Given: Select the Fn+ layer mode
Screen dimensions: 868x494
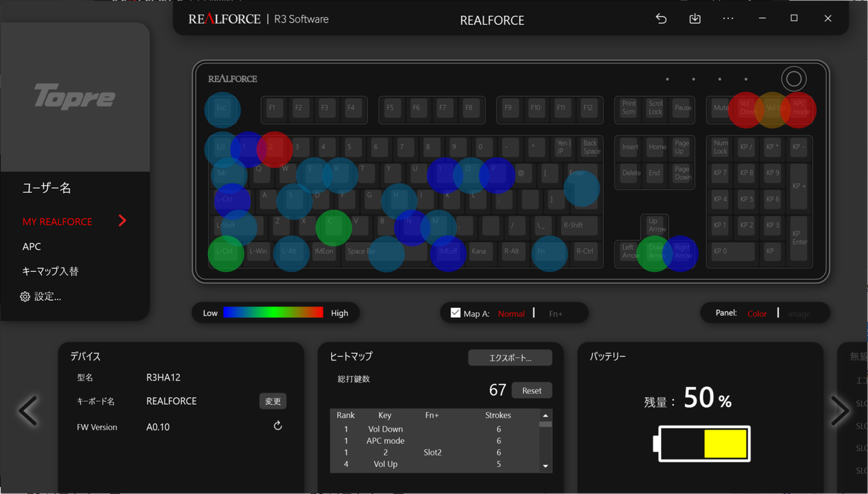Looking at the screenshot, I should pyautogui.click(x=555, y=314).
